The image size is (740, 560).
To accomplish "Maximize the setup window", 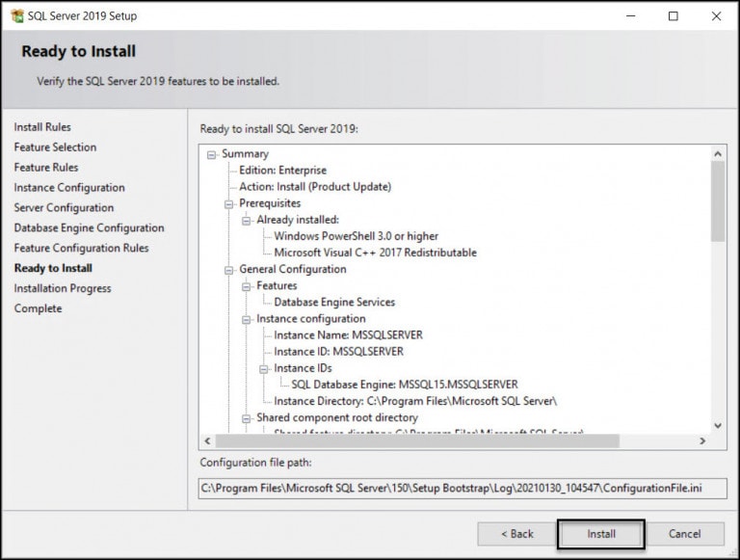I will tap(674, 16).
